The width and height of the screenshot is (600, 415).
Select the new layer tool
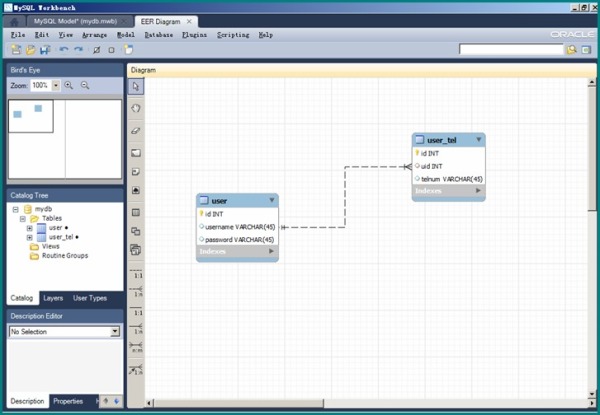[136, 153]
